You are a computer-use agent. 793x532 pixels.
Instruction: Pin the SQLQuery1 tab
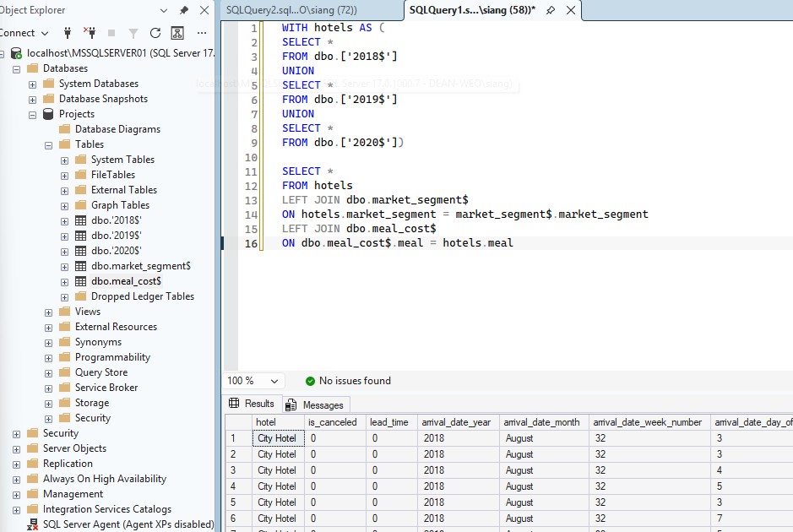(551, 10)
